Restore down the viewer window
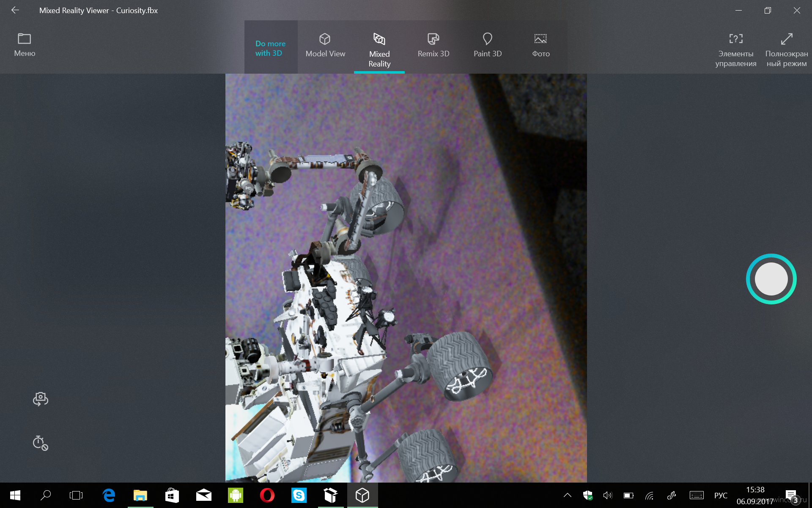 (x=768, y=10)
